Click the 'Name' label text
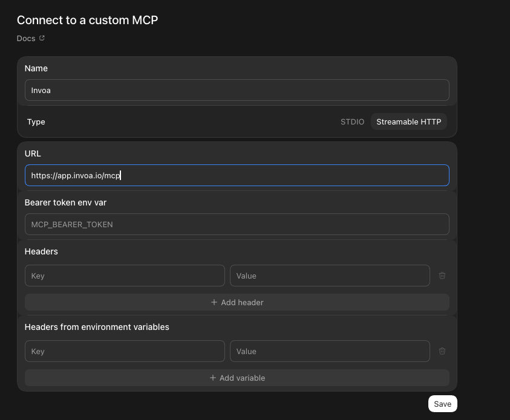Viewport: 510px width, 420px height. point(36,68)
